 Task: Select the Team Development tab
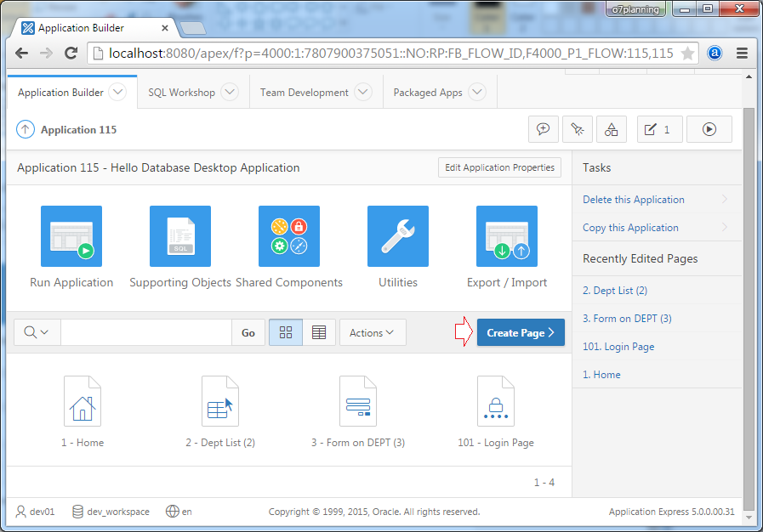click(x=316, y=93)
